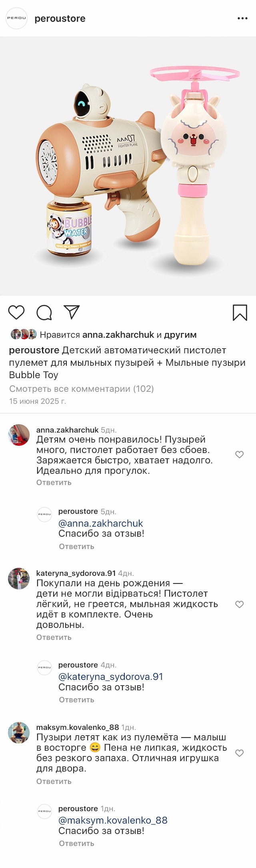
Task: Open peroustore profile picture in header
Action: tap(16, 18)
